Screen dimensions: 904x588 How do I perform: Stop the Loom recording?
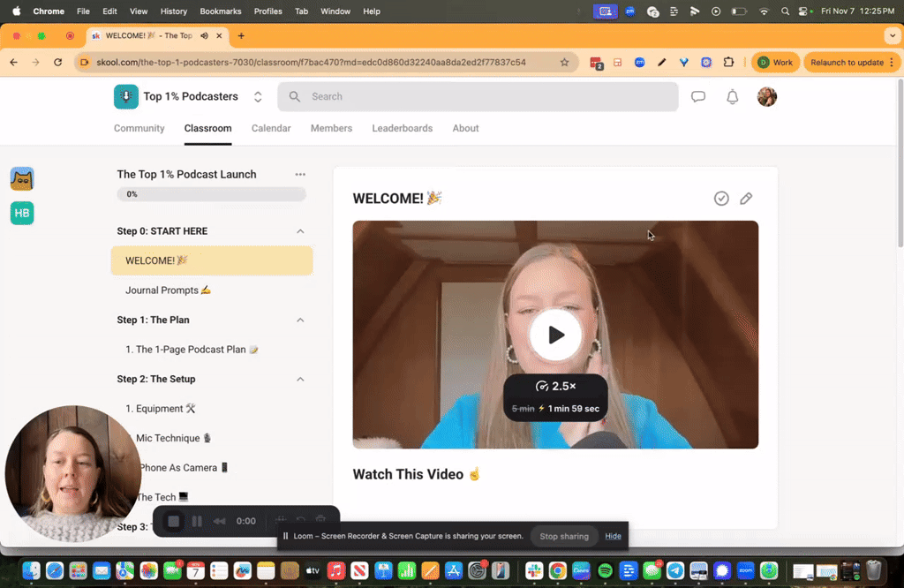(174, 521)
